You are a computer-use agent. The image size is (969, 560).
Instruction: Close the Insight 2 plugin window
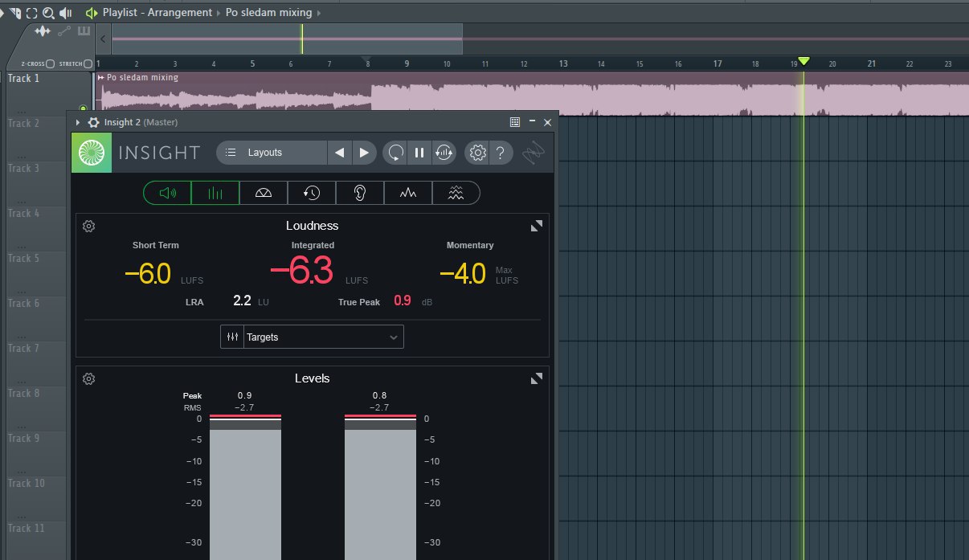coord(548,122)
